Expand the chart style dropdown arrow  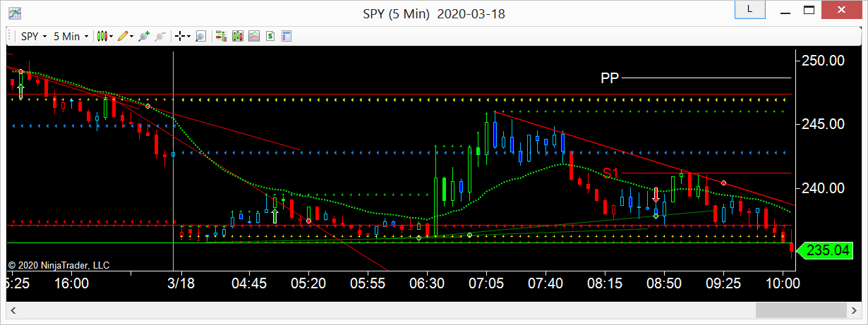pos(111,36)
